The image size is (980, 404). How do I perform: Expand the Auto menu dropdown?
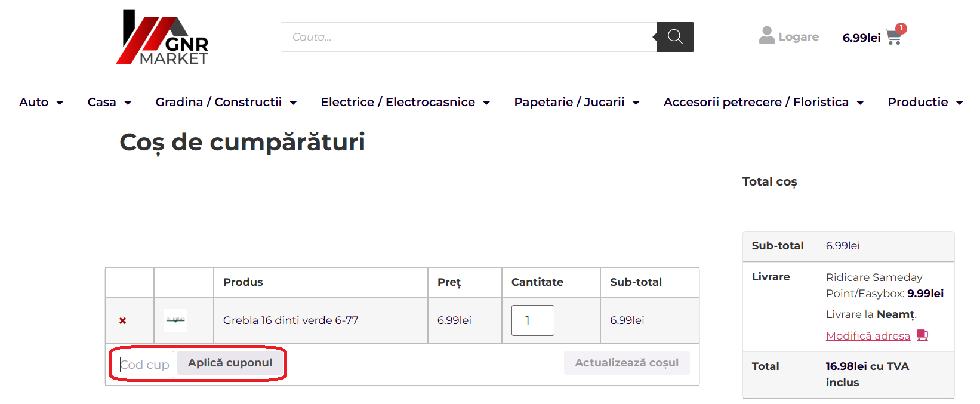point(60,103)
